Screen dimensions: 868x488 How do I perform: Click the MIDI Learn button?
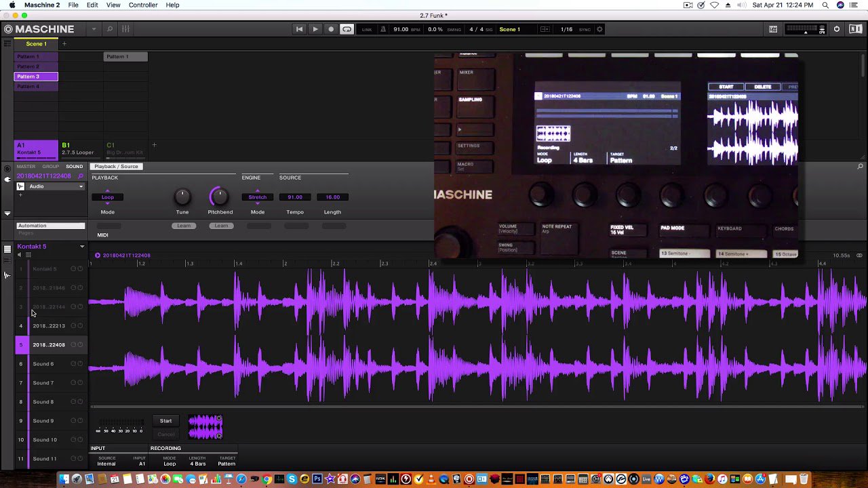point(184,225)
